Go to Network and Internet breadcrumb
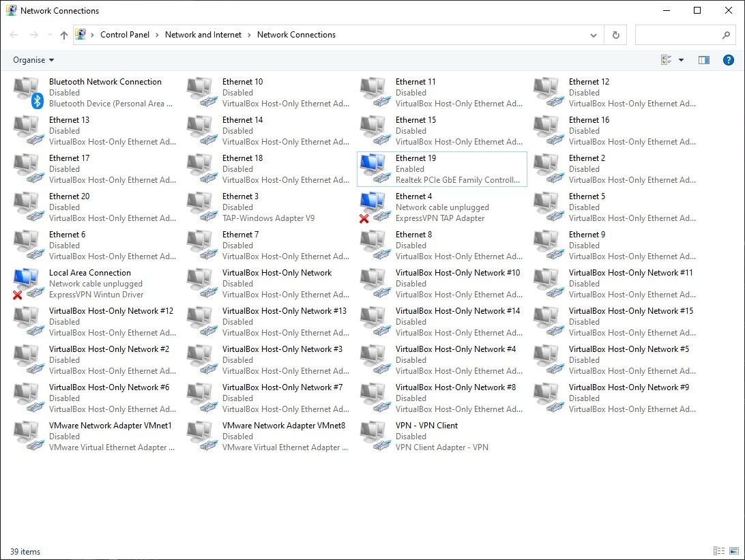Screen dimensions: 745x560 coord(203,35)
